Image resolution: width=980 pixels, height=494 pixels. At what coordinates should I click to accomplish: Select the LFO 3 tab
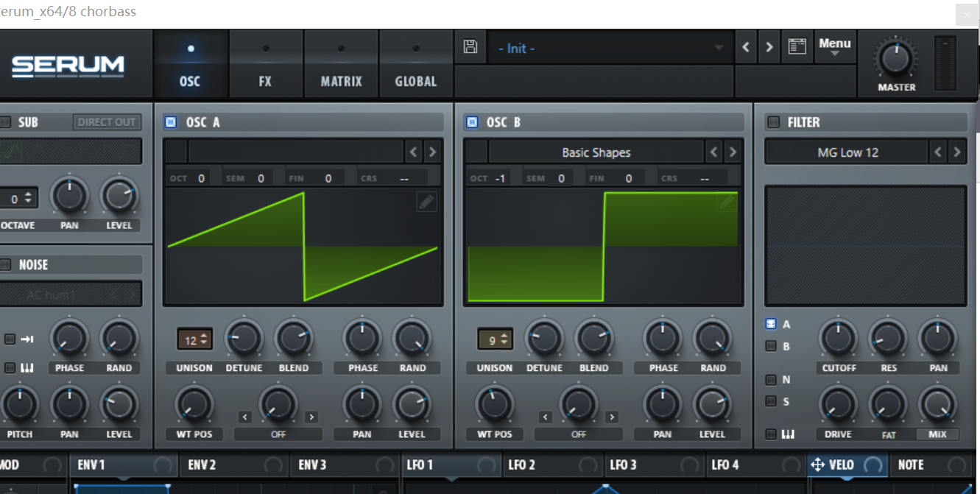pyautogui.click(x=655, y=465)
